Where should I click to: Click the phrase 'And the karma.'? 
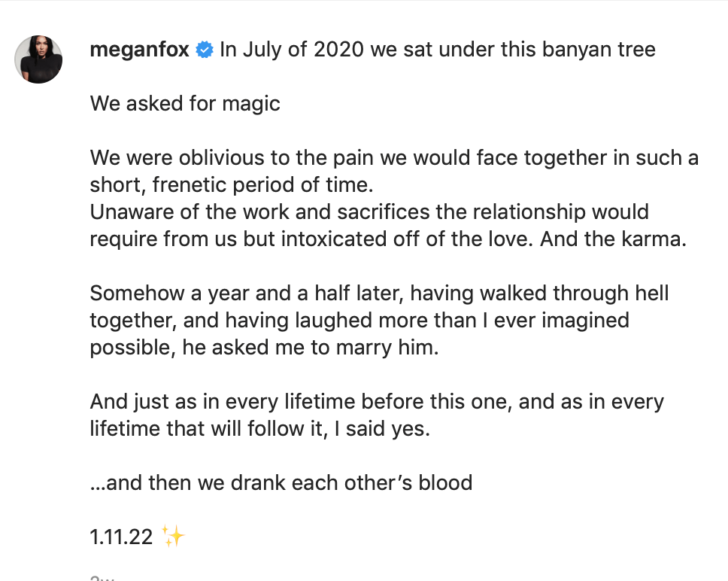613,239
